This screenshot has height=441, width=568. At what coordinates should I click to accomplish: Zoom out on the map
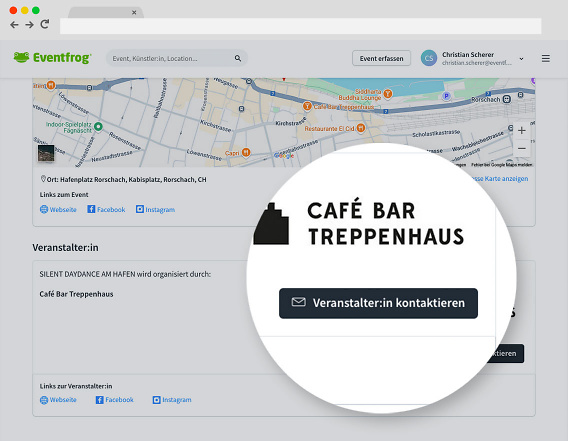coord(522,149)
